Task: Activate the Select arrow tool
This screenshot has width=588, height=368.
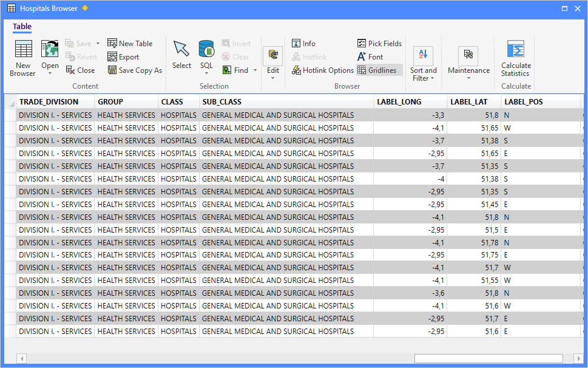Action: tap(181, 49)
